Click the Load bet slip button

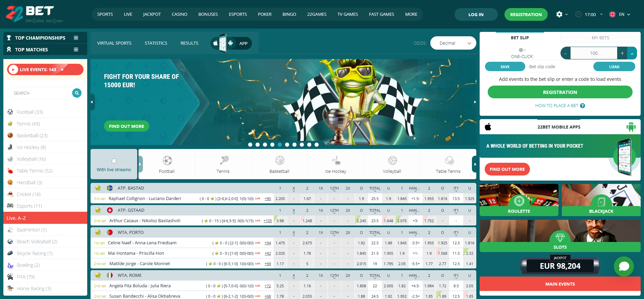tap(614, 67)
